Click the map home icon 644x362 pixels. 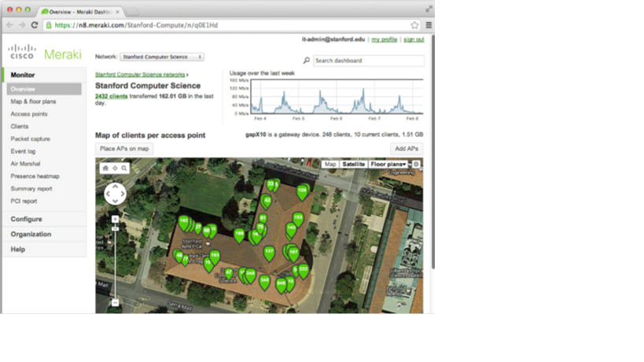point(105,168)
